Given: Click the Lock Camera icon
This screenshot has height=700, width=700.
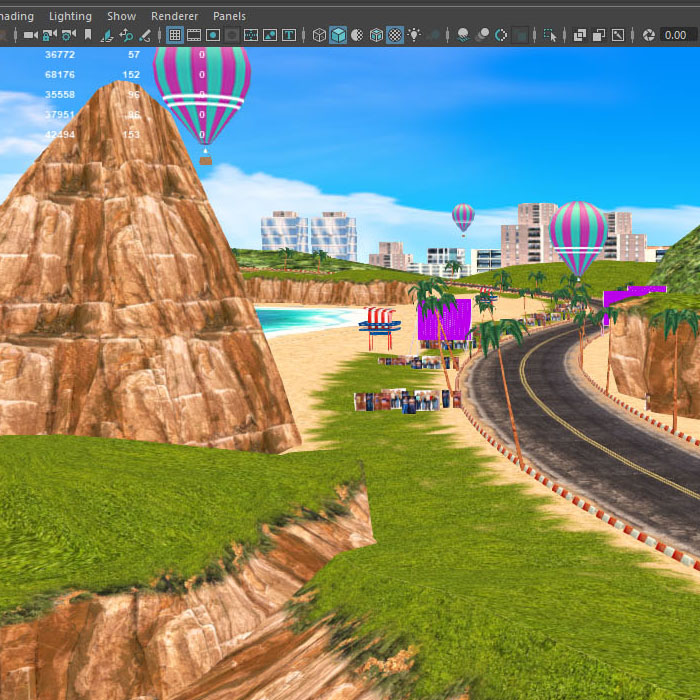Looking at the screenshot, I should click(49, 35).
